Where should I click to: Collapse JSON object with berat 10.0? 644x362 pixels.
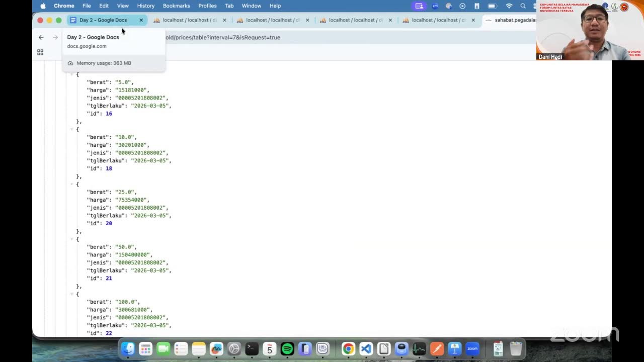(72, 129)
